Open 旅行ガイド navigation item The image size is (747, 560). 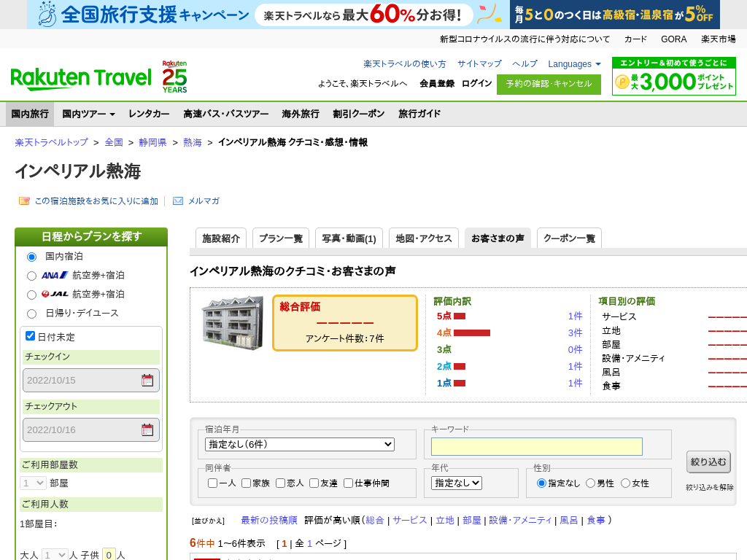click(419, 114)
